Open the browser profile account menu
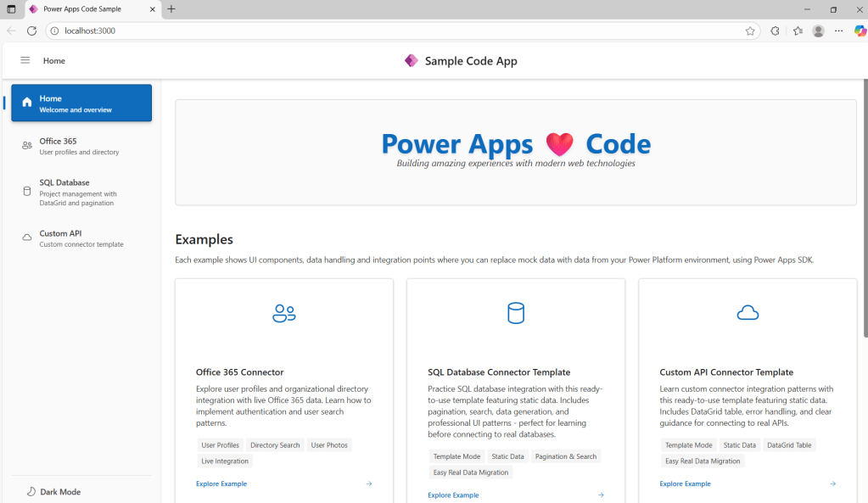The height and width of the screenshot is (503, 868). click(x=818, y=31)
